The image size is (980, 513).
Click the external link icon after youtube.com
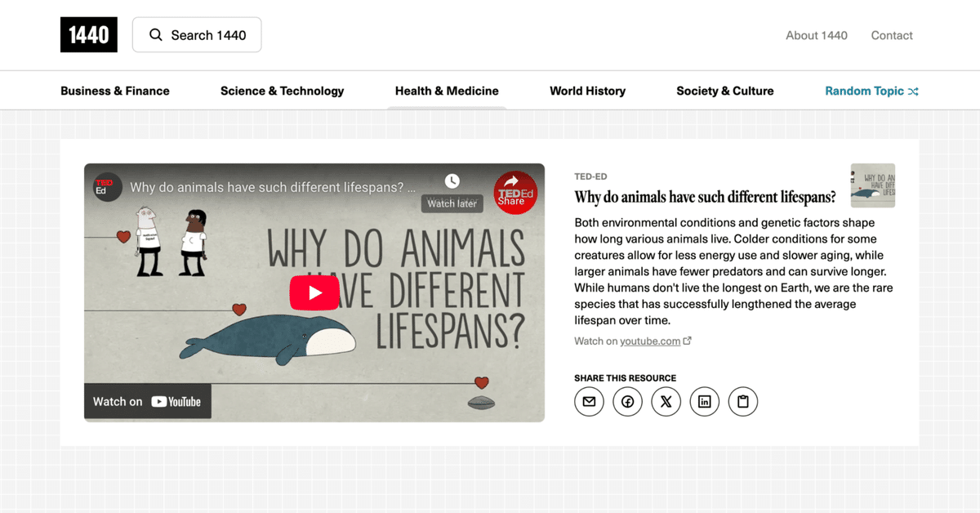point(688,341)
